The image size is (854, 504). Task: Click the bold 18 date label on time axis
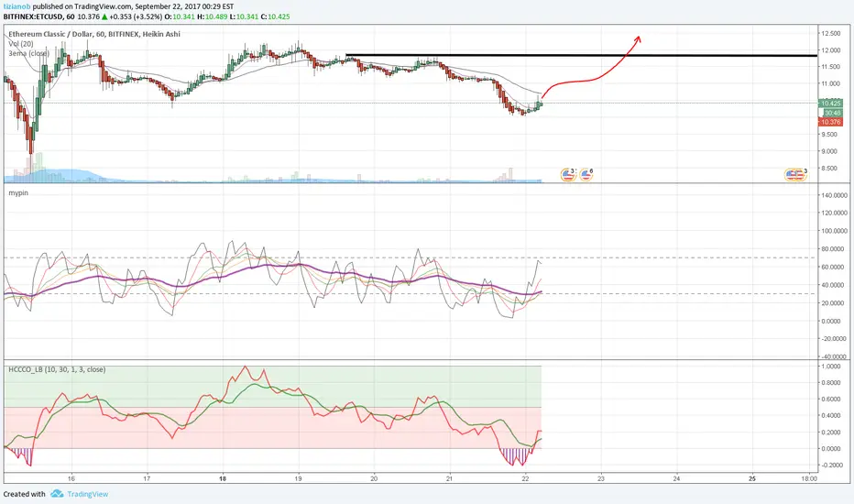223,478
